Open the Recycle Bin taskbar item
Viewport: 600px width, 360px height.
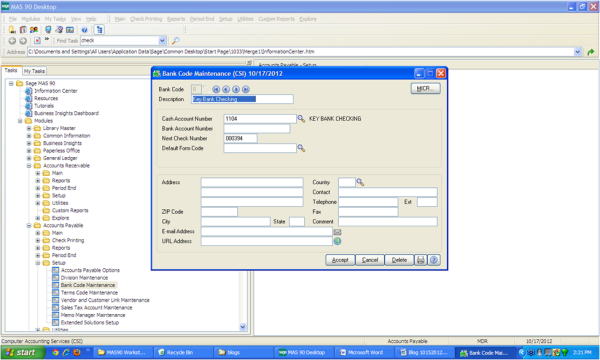coord(183,353)
